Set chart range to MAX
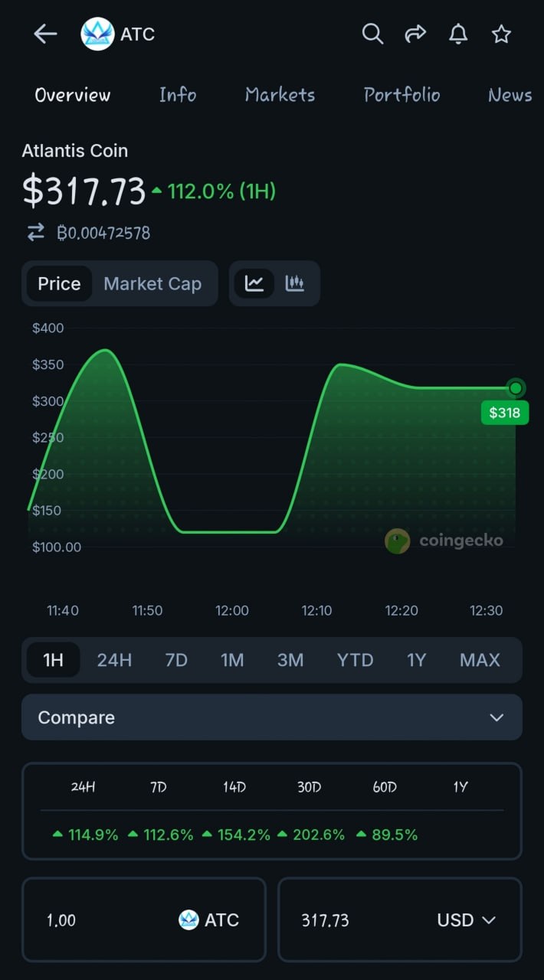The width and height of the screenshot is (544, 980). pyautogui.click(x=480, y=660)
